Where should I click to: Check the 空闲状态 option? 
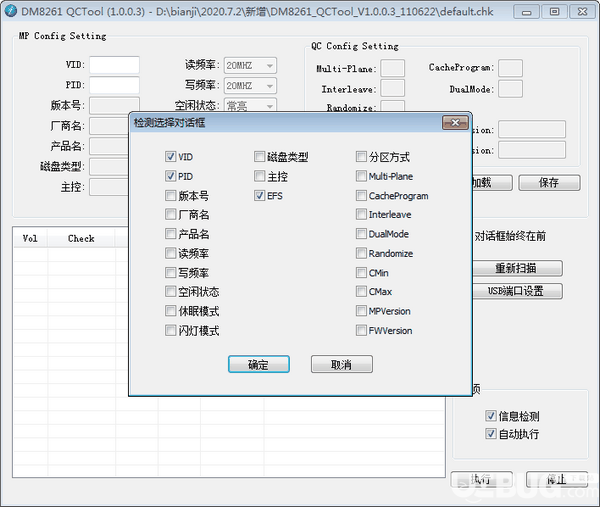coord(170,292)
